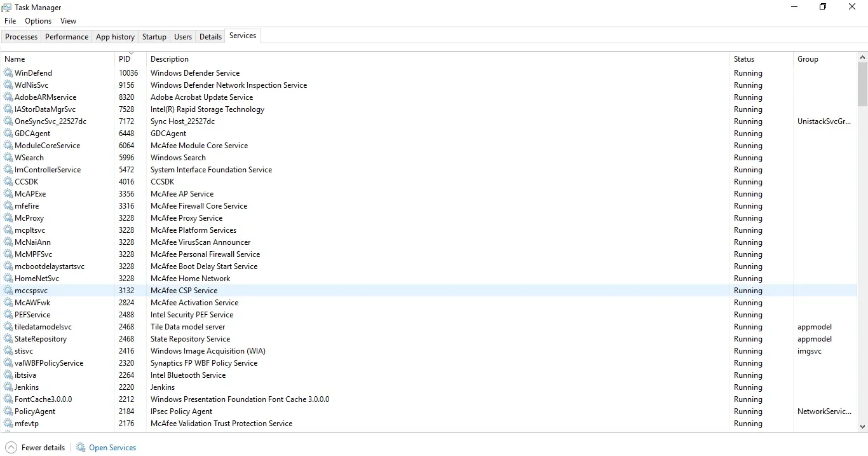Click the gear icon beside PEFService

coord(8,314)
